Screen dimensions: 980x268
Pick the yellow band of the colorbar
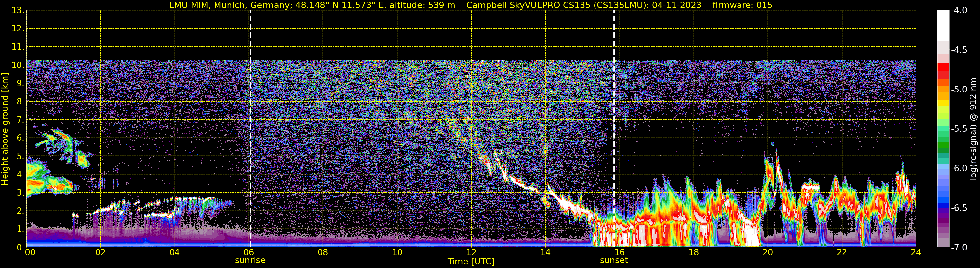coord(943,103)
